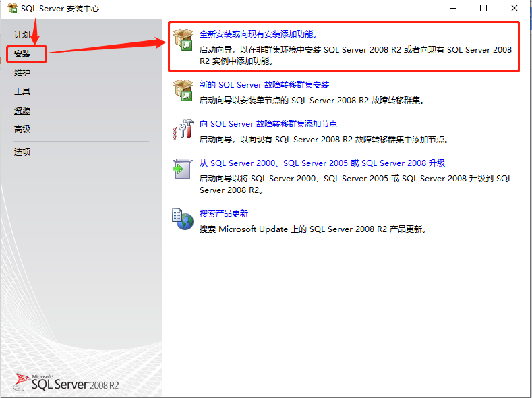Open the 选项 page

point(22,152)
